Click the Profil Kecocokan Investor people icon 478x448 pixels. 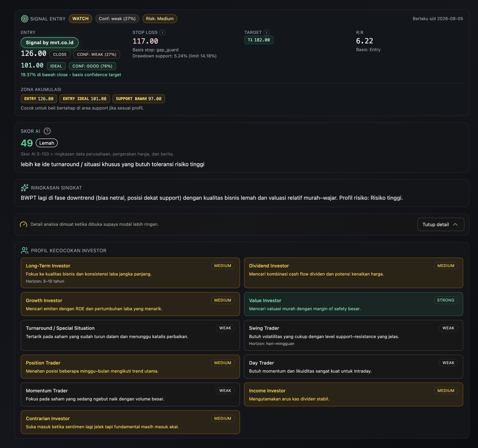click(24, 250)
